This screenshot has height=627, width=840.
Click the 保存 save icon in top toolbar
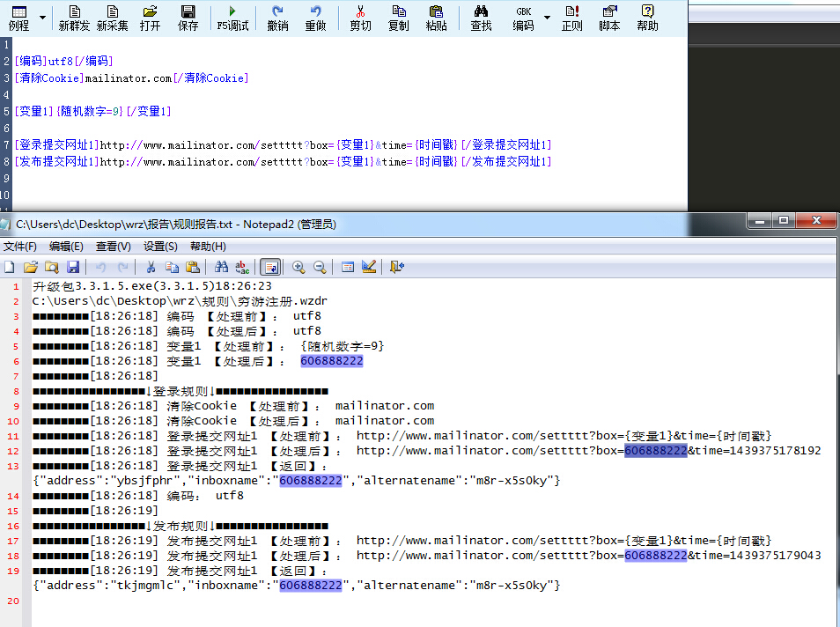[x=188, y=18]
